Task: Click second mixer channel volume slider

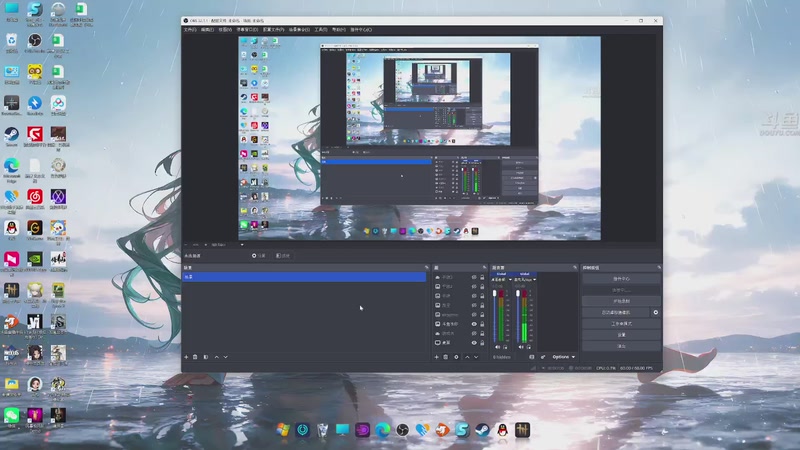Action: click(518, 316)
